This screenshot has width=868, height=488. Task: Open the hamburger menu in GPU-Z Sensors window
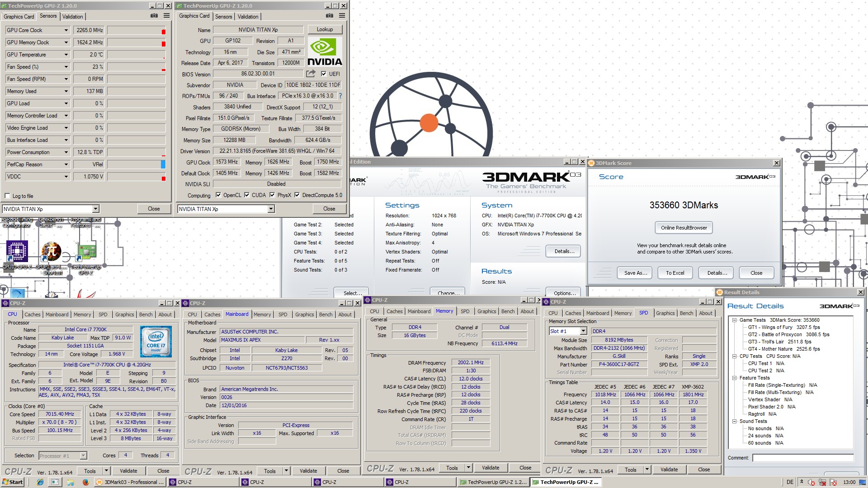point(166,16)
